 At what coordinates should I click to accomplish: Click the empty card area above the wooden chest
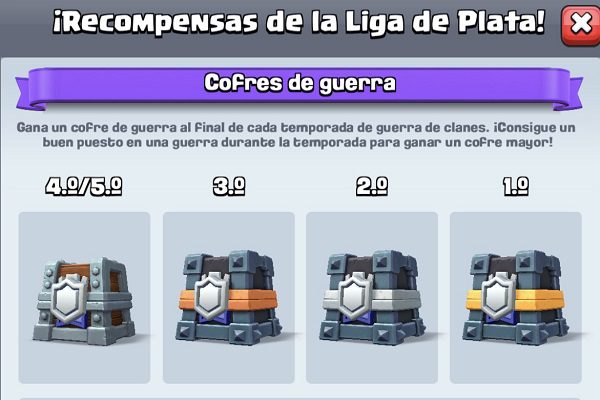[x=84, y=233]
